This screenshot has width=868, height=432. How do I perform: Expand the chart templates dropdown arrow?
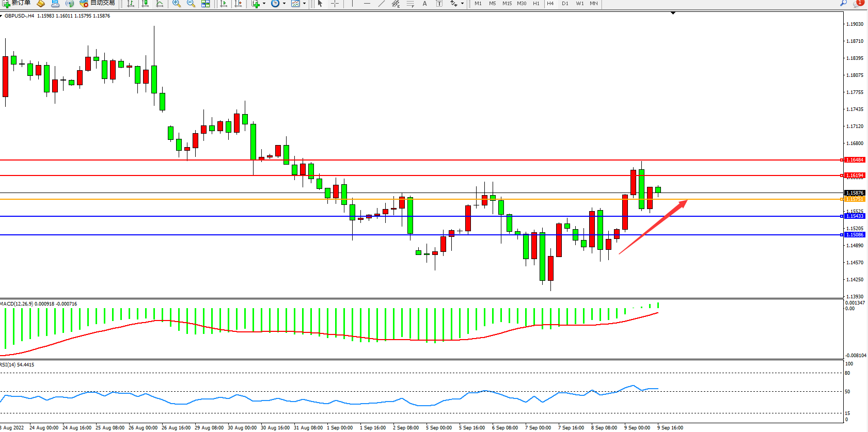pyautogui.click(x=304, y=4)
